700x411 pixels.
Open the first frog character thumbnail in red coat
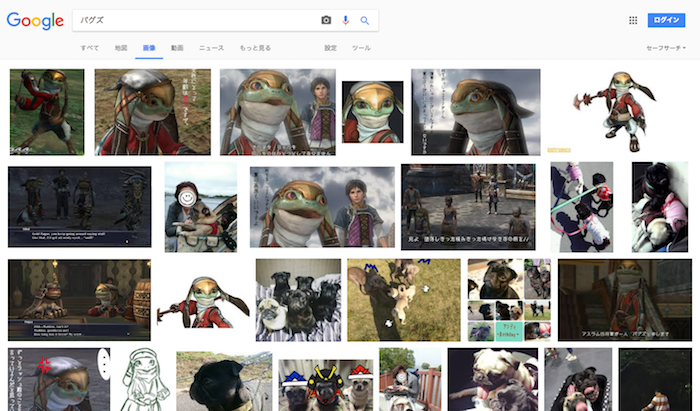tap(47, 111)
